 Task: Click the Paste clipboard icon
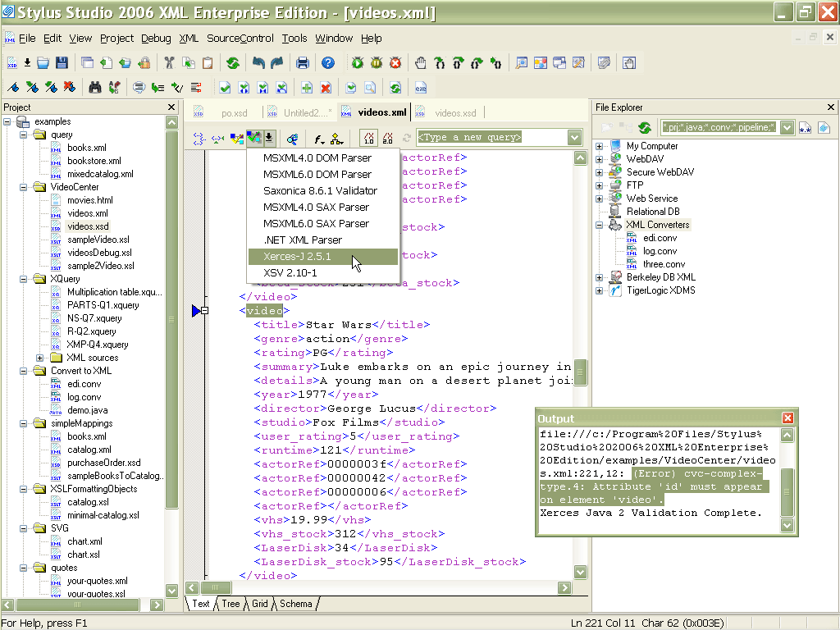[208, 62]
